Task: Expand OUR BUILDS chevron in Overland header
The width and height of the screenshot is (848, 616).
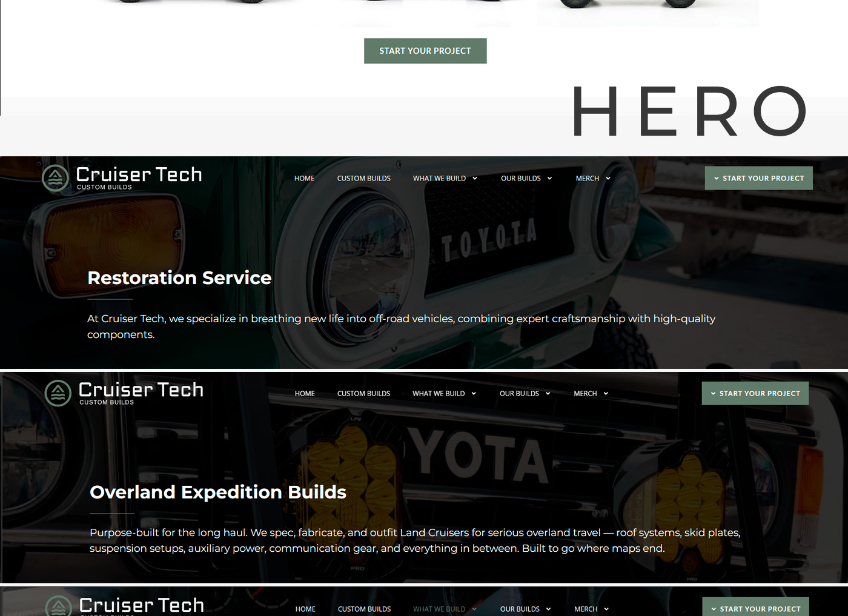Action: pyautogui.click(x=548, y=393)
